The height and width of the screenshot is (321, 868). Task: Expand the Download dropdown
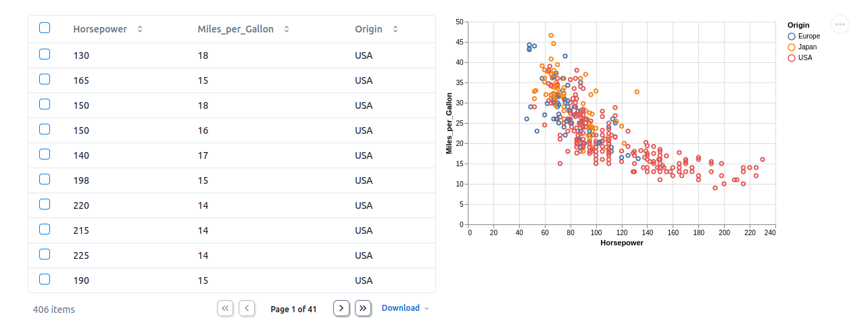coord(405,308)
